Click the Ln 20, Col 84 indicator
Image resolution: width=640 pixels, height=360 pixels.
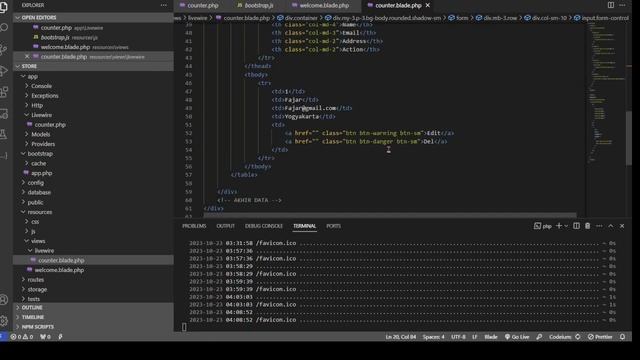pos(400,337)
